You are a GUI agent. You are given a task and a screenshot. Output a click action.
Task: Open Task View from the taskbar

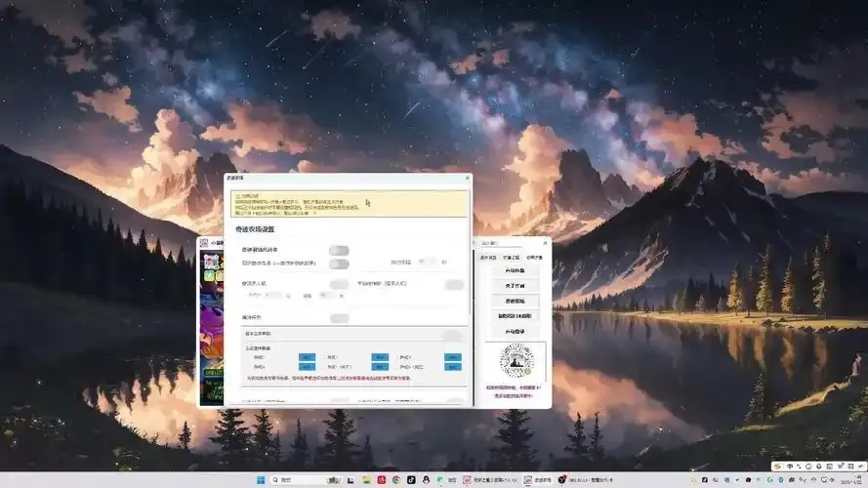(x=351, y=479)
